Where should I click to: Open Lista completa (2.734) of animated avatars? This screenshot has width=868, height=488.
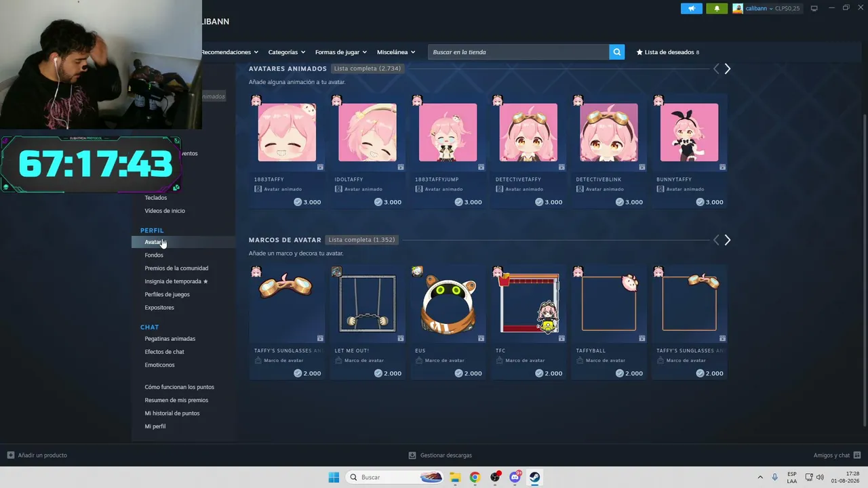367,68
